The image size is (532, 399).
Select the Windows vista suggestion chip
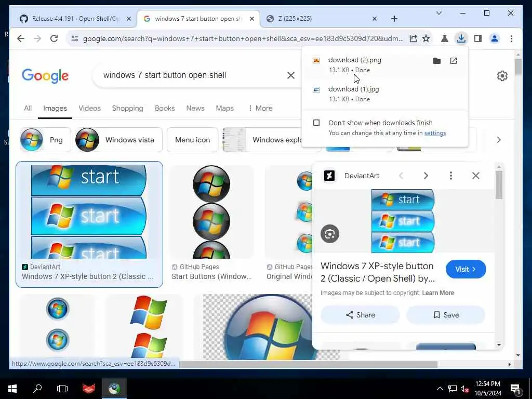(119, 140)
